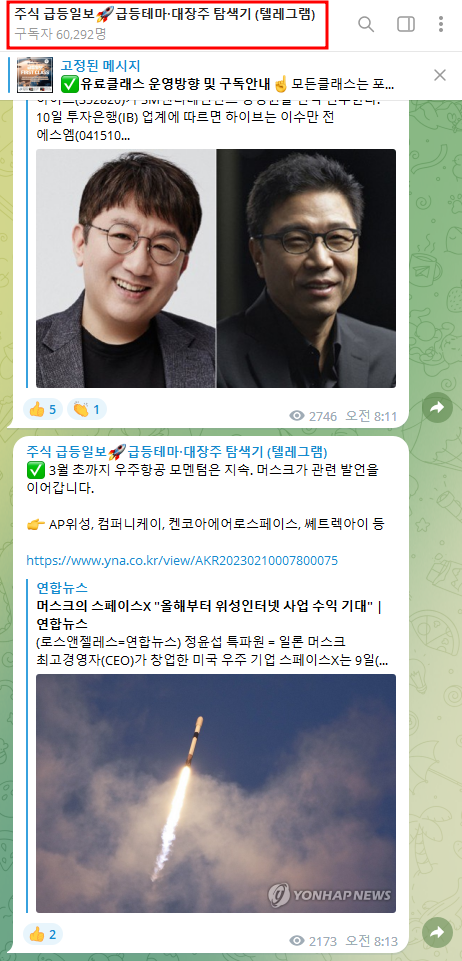
Task: Open the yna.co.kr article link
Action: (182, 561)
